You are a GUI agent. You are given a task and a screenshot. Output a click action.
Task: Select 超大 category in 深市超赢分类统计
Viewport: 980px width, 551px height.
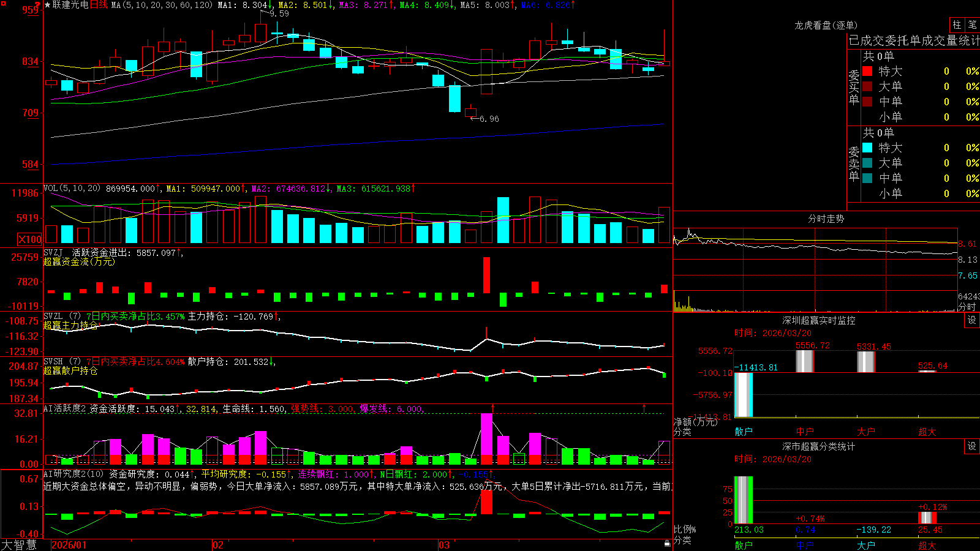(x=927, y=545)
